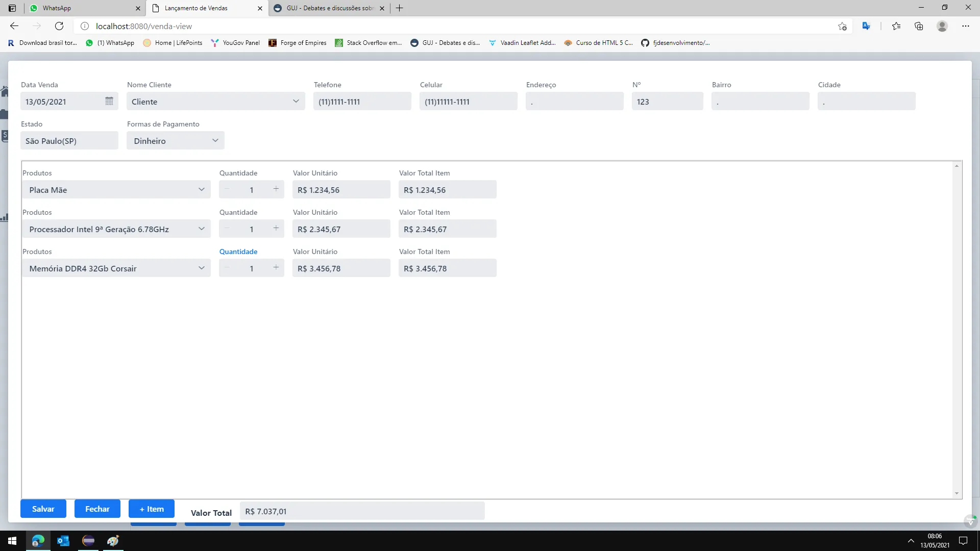Open the (1) WhatsApp bookmark
The height and width of the screenshot is (551, 980).
(110, 43)
